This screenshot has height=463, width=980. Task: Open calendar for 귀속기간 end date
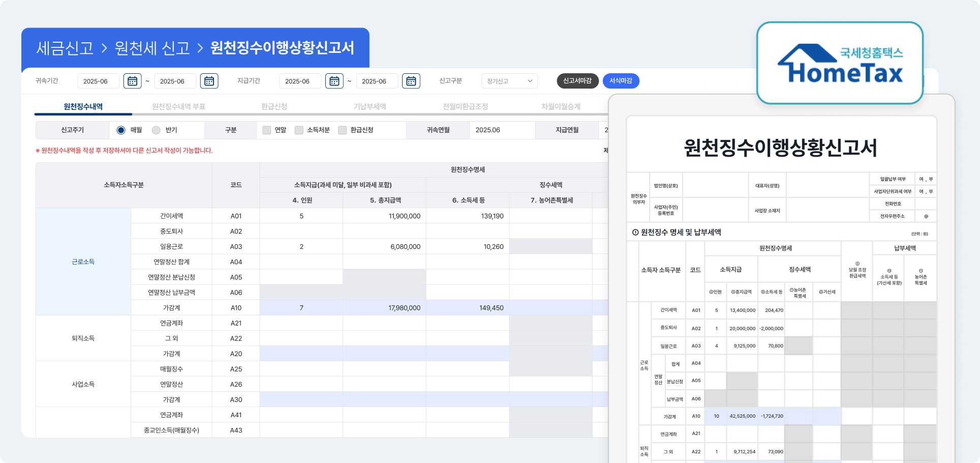209,81
